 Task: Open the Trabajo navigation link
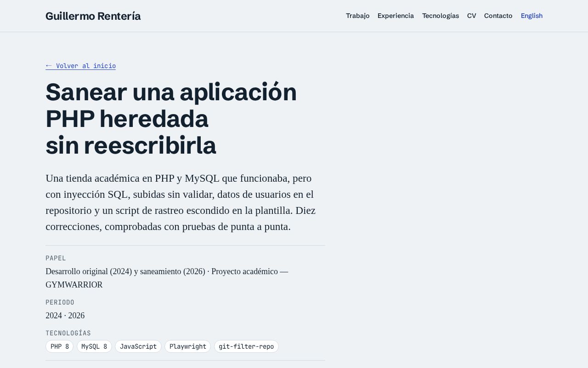pos(357,16)
